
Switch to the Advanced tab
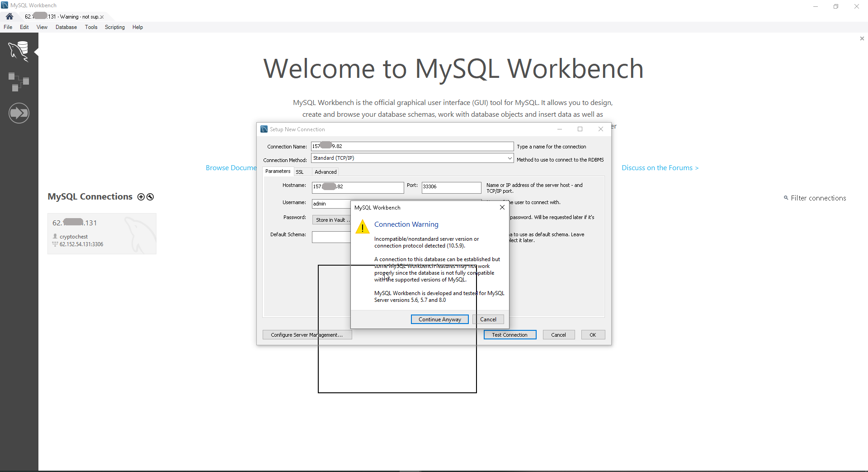325,172
